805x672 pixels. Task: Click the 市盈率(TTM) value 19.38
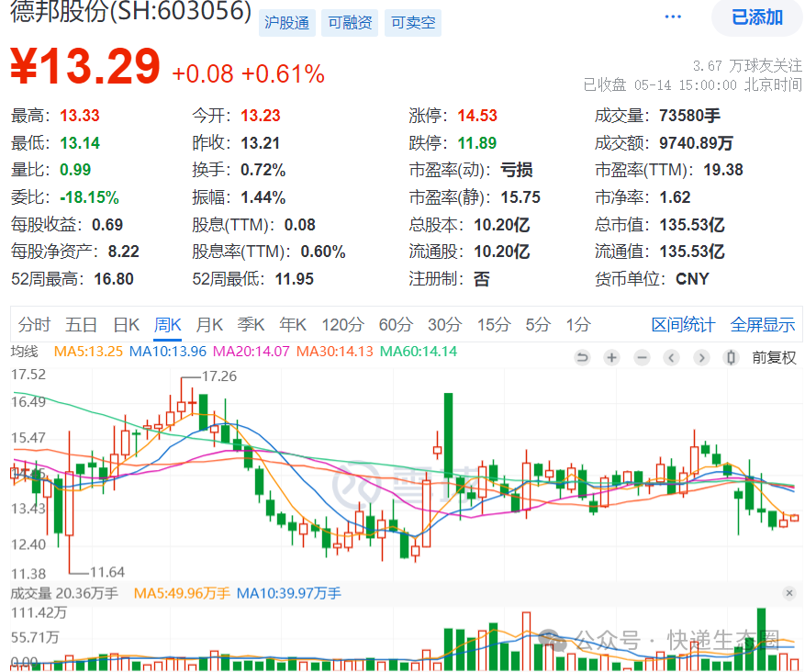click(723, 170)
